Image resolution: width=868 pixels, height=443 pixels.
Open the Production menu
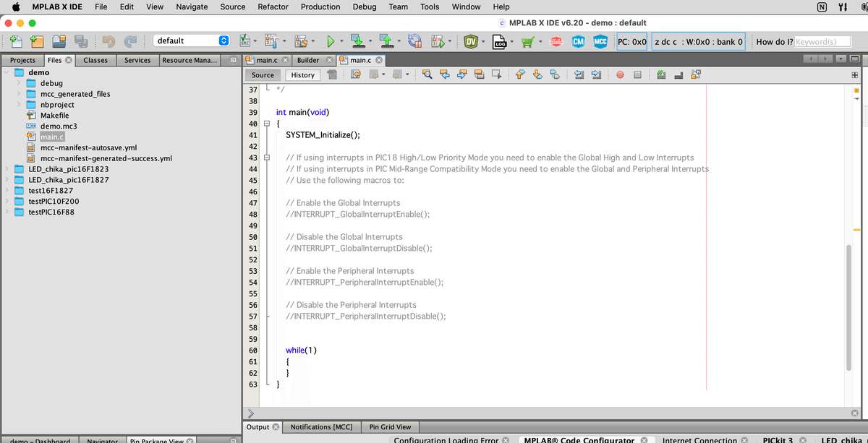tap(320, 7)
